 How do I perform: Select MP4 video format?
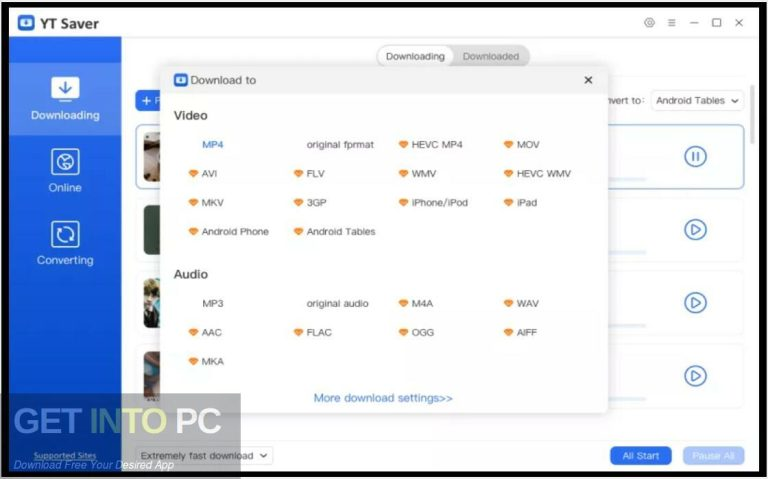click(x=213, y=144)
